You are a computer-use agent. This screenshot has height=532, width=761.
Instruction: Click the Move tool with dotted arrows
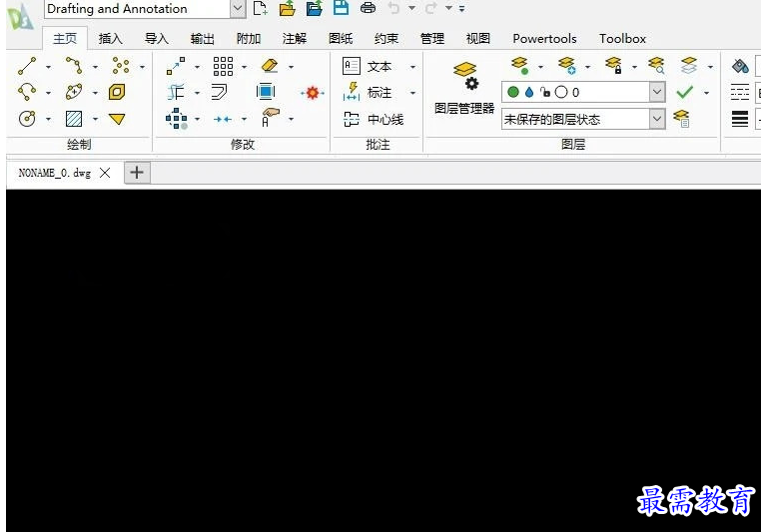(x=176, y=119)
